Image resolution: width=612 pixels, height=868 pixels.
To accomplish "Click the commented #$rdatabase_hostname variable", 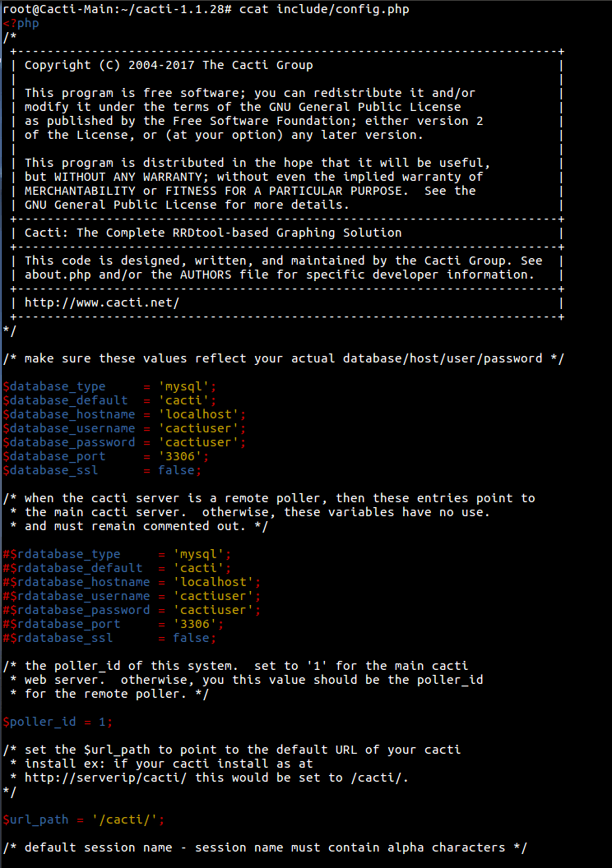I will pyautogui.click(x=76, y=582).
